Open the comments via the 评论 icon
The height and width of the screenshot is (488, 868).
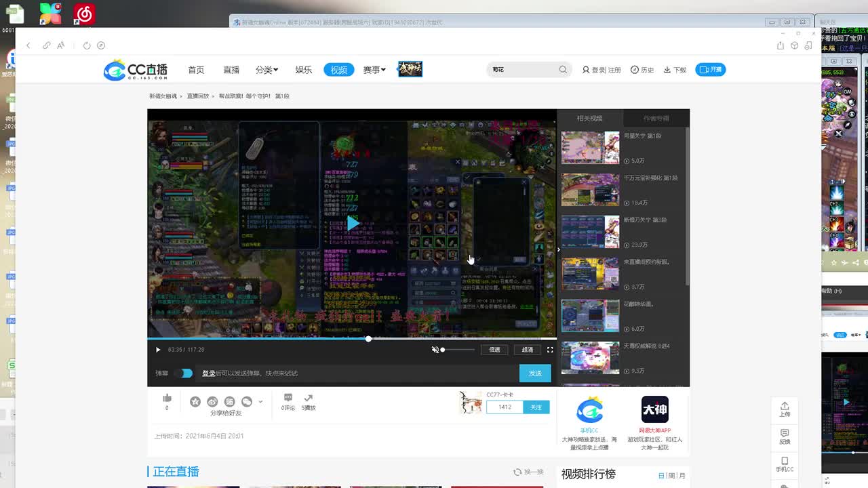click(288, 398)
